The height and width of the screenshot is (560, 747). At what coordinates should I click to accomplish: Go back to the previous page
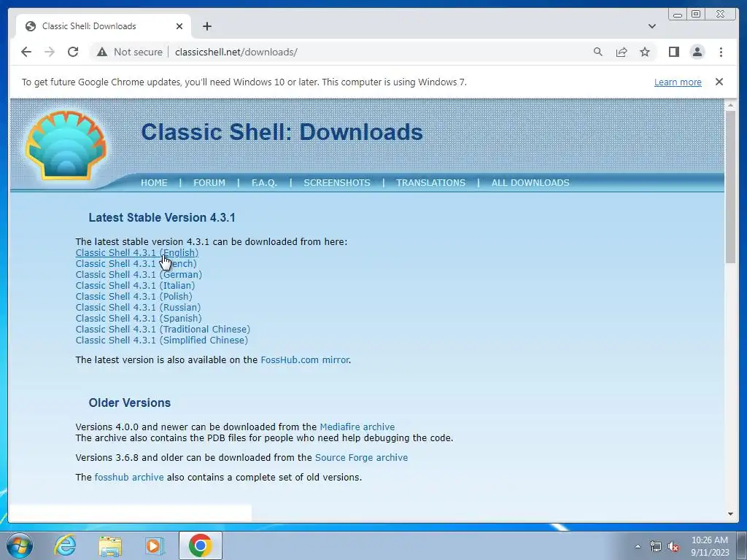(x=26, y=52)
